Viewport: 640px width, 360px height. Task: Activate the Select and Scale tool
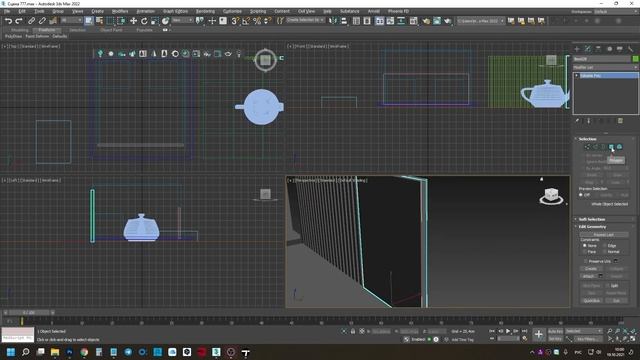pyautogui.click(x=154, y=21)
